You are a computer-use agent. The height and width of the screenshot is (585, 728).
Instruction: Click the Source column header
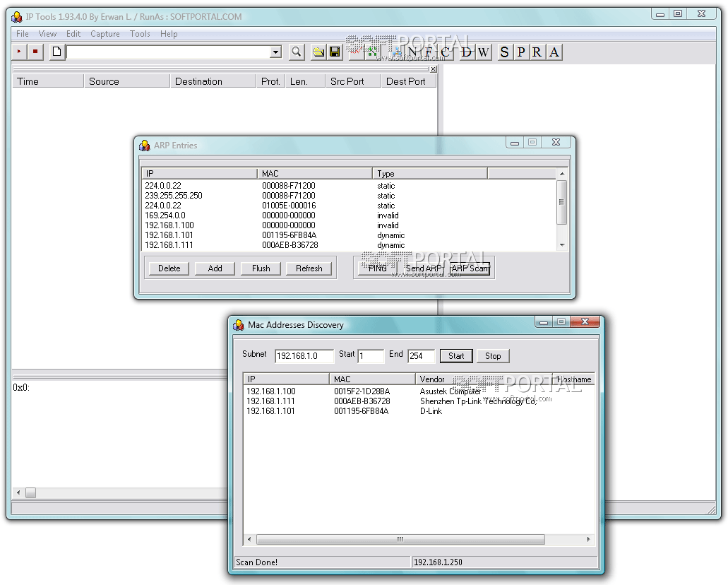127,81
